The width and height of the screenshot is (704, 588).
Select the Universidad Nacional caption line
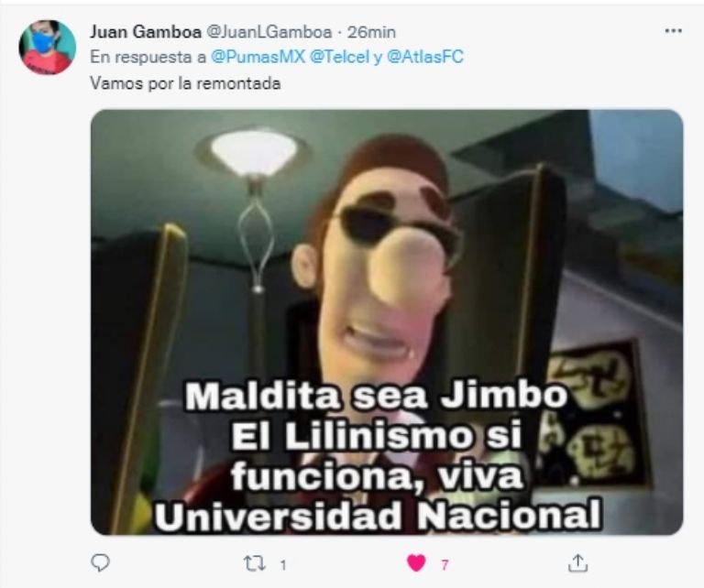[x=378, y=516]
